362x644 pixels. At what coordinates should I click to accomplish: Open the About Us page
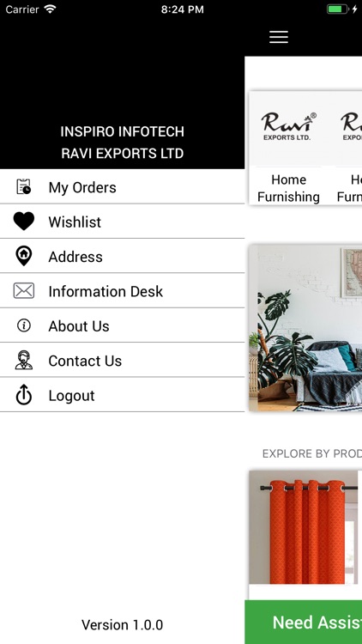coord(122,325)
